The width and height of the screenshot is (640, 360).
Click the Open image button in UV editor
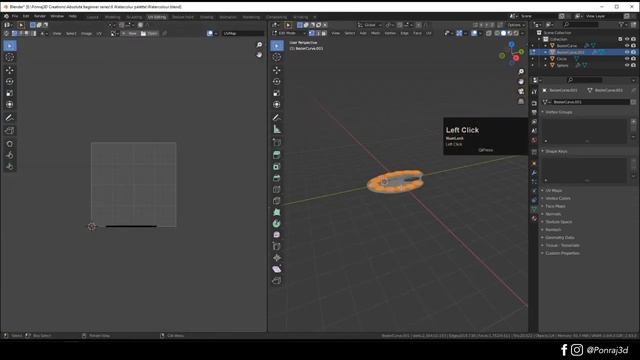149,33
